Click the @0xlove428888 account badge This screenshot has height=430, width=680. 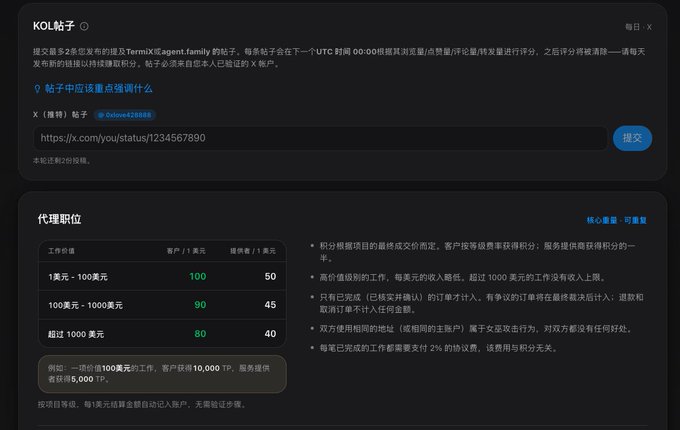tap(125, 115)
